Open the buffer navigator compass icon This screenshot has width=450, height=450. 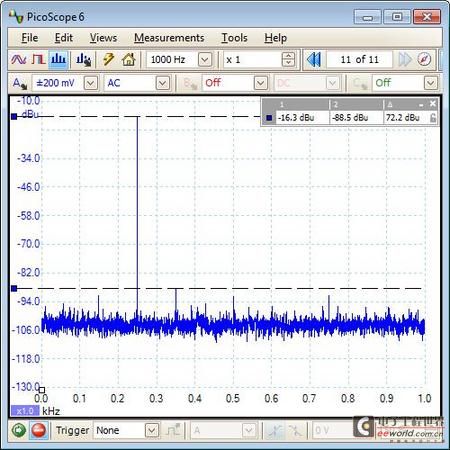pos(424,60)
